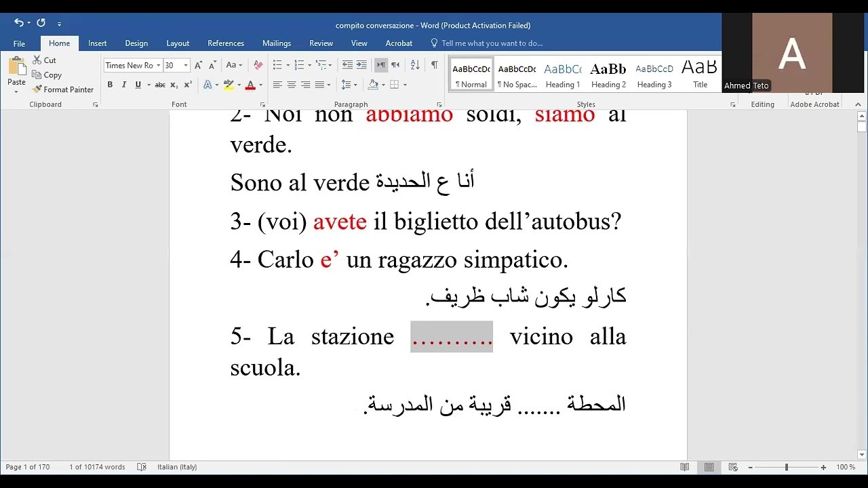868x488 pixels.
Task: Open the Review tab
Action: (321, 43)
